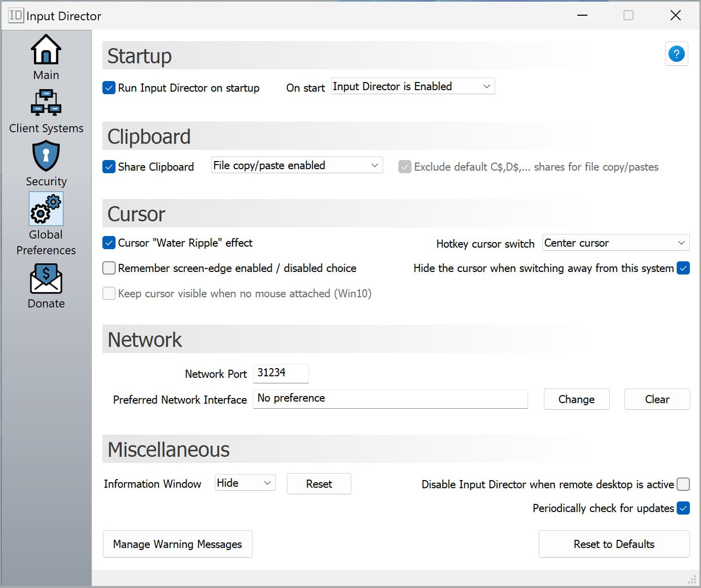Minimize the Input Director window
701x588 pixels.
(x=582, y=15)
